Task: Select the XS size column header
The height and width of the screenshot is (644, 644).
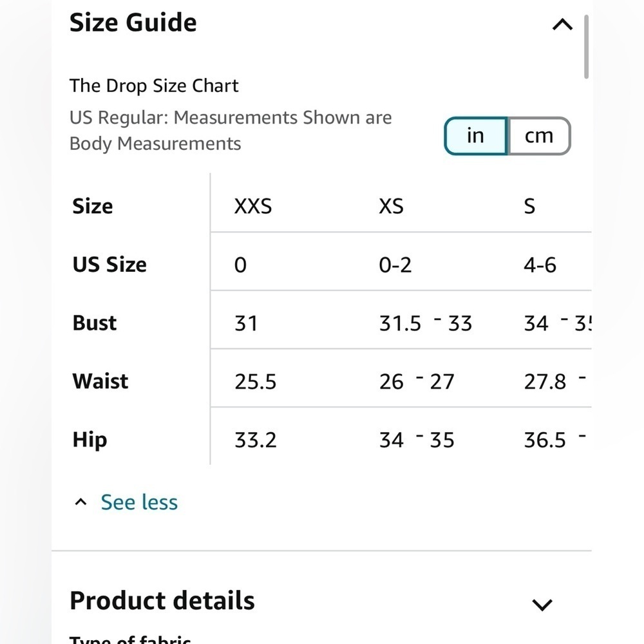Action: tap(391, 206)
